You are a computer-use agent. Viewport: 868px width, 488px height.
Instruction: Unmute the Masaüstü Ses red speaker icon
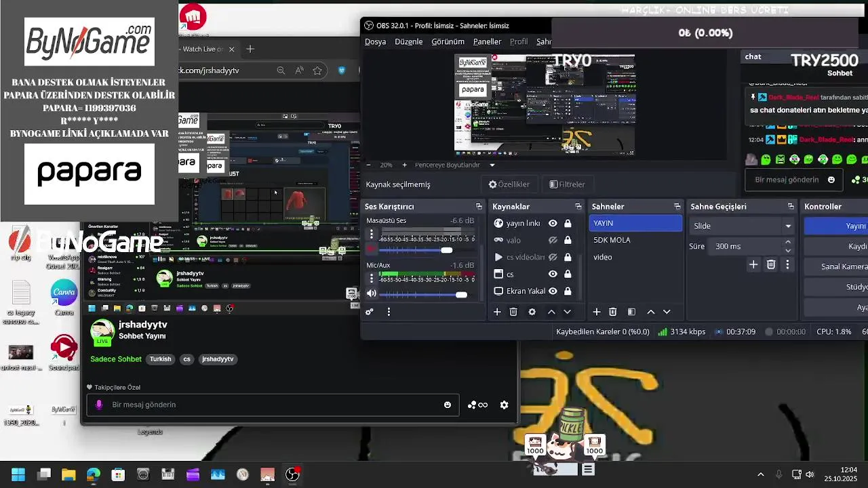[371, 250]
